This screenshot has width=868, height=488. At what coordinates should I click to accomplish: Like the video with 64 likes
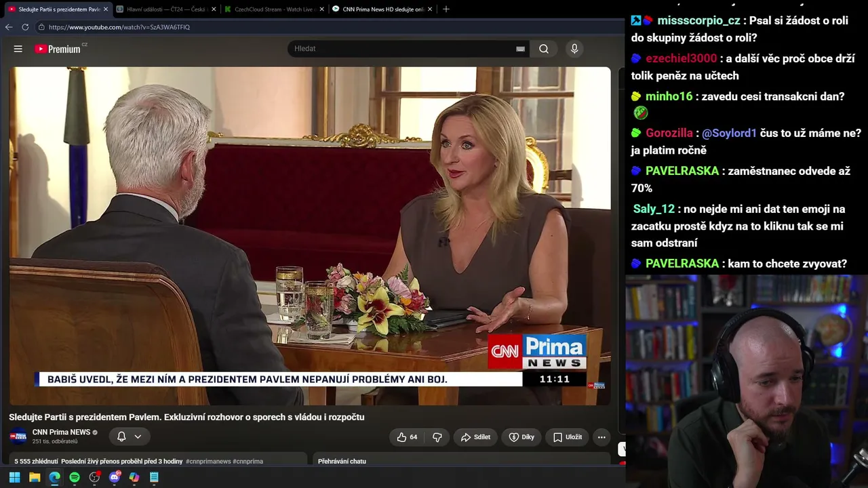tap(407, 437)
